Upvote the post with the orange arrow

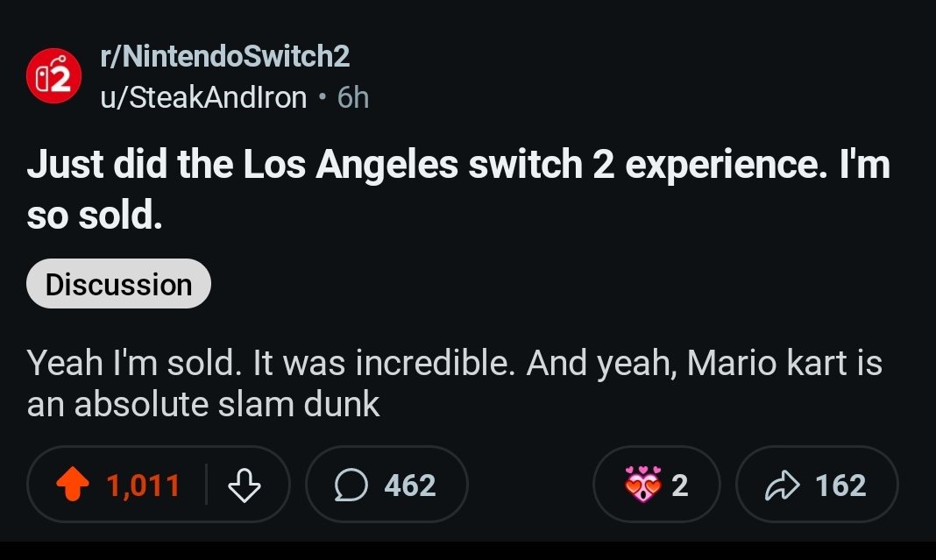coord(74,485)
